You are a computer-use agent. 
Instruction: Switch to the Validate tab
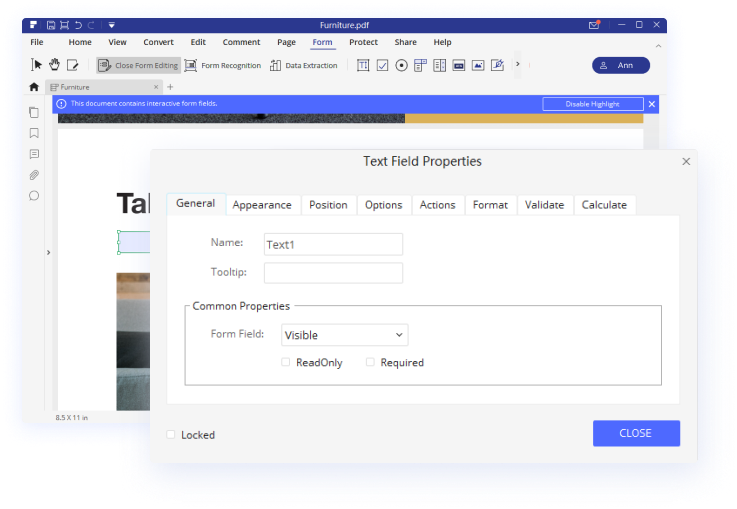click(544, 205)
